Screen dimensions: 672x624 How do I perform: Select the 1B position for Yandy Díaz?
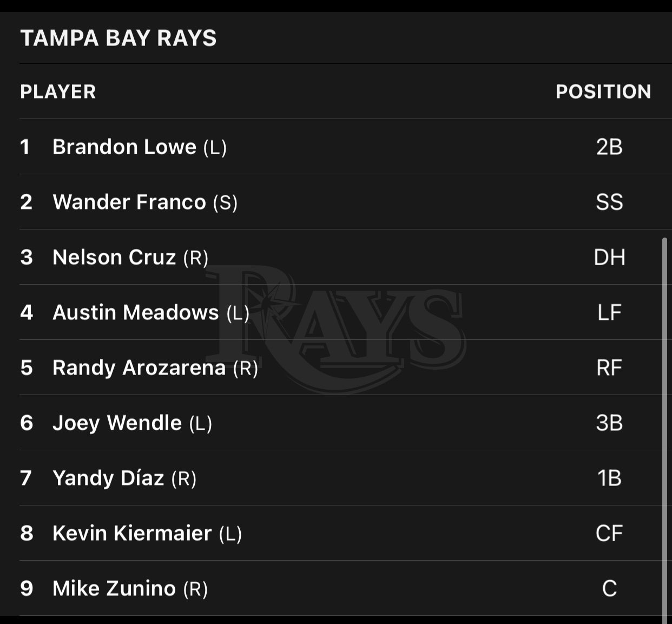609,478
